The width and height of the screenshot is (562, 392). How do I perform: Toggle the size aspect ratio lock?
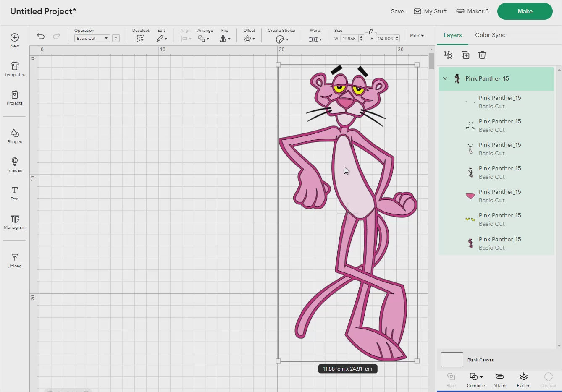tap(371, 32)
